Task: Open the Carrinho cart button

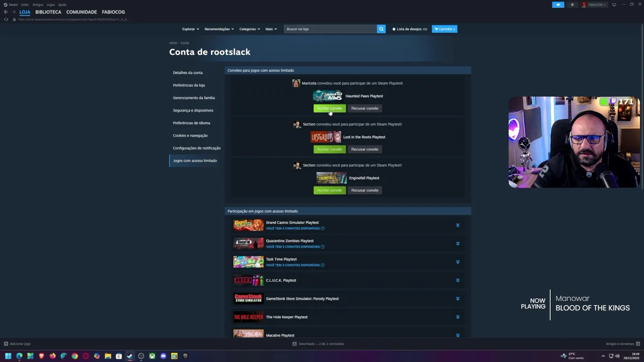Action: [x=444, y=29]
